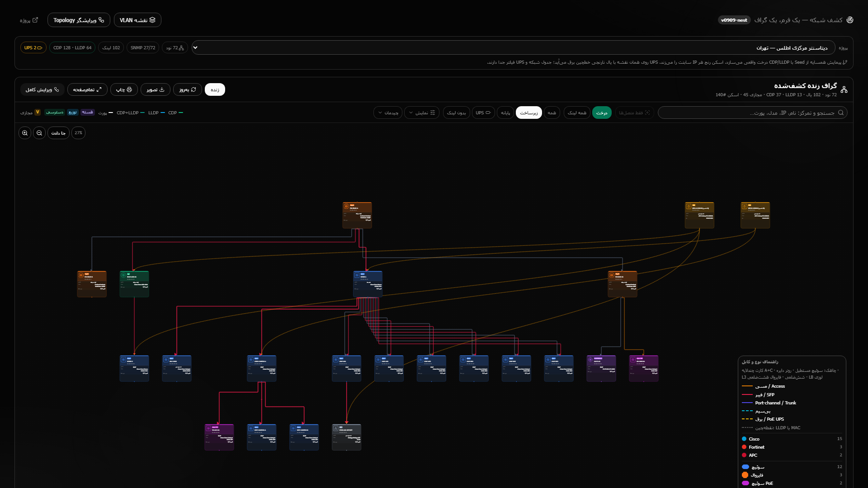
Task: Fit graph with جا دادن
Action: click(x=58, y=133)
